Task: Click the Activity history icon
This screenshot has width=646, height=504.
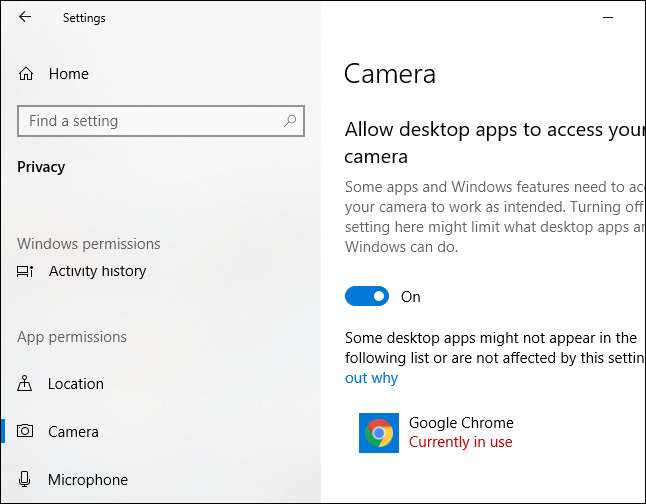Action: point(26,271)
